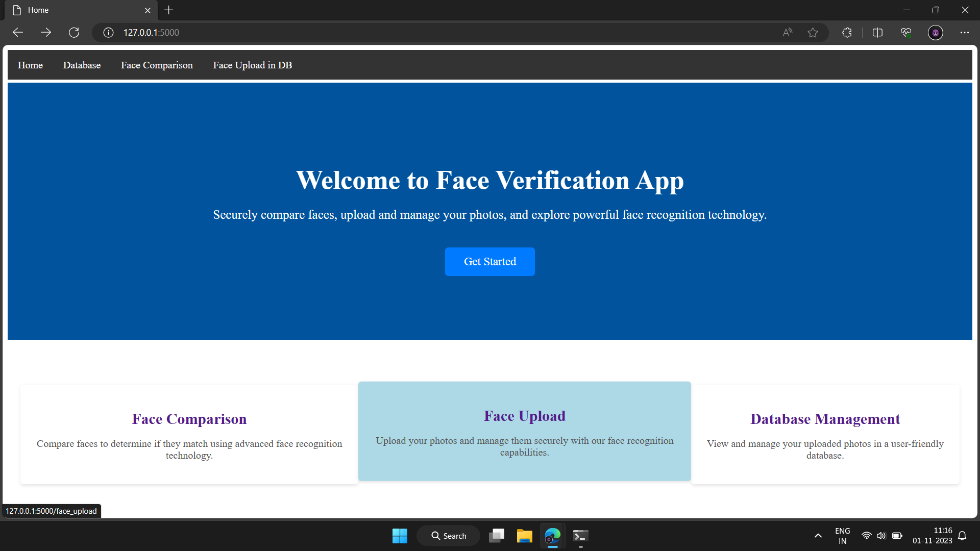Open the Windows Start menu
Screen dimensions: 980x551
(400, 536)
